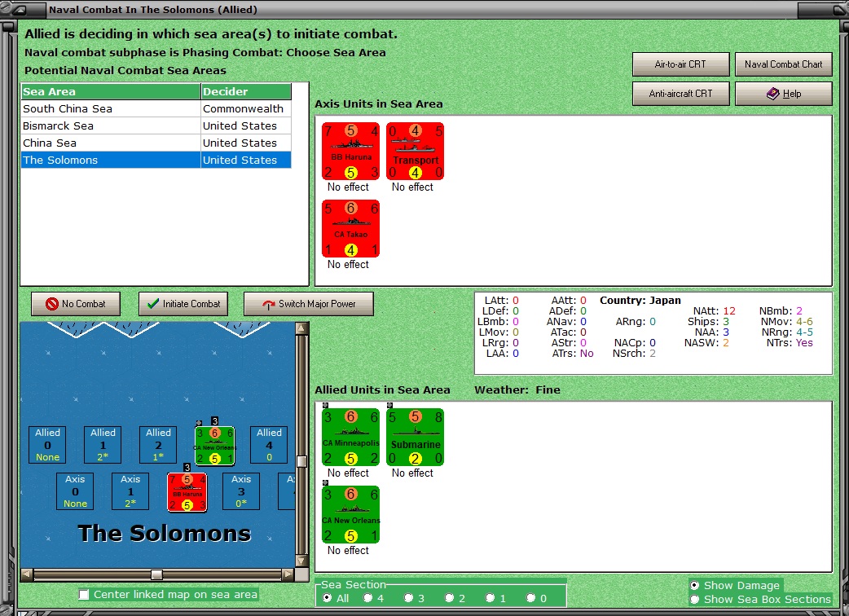849x616 pixels.
Task: Click the window system menu icon in title bar
Action: click(20, 10)
